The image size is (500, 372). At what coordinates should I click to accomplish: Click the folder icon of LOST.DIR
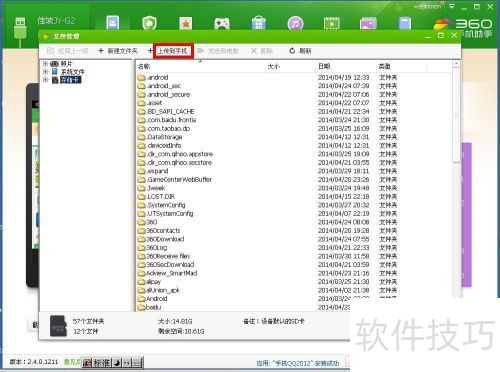142,197
